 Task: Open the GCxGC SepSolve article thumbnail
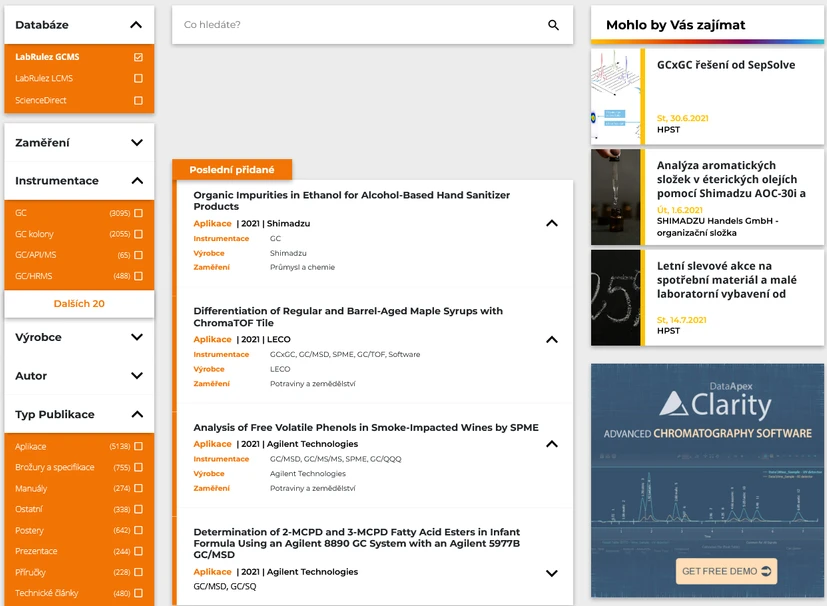(x=615, y=97)
